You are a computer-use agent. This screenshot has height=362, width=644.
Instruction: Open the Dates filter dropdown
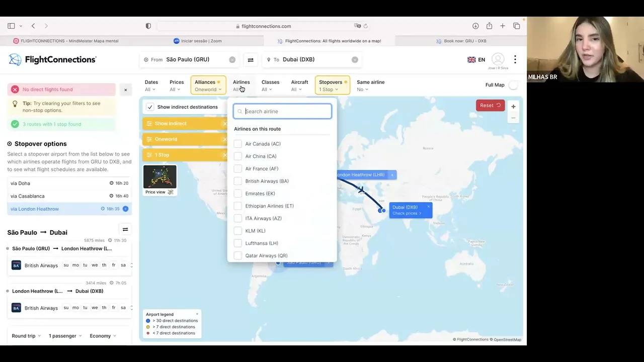[151, 85]
